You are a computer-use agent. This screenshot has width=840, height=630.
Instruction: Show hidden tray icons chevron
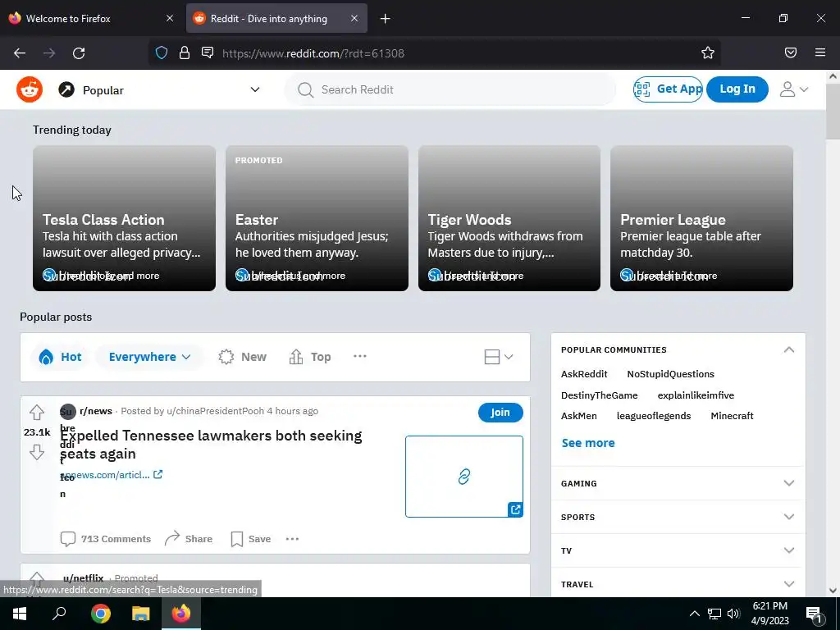(694, 614)
